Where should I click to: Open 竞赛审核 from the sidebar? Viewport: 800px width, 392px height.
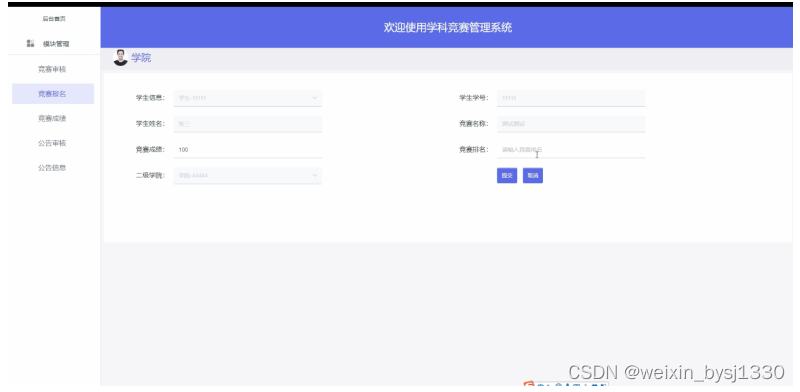tap(53, 69)
